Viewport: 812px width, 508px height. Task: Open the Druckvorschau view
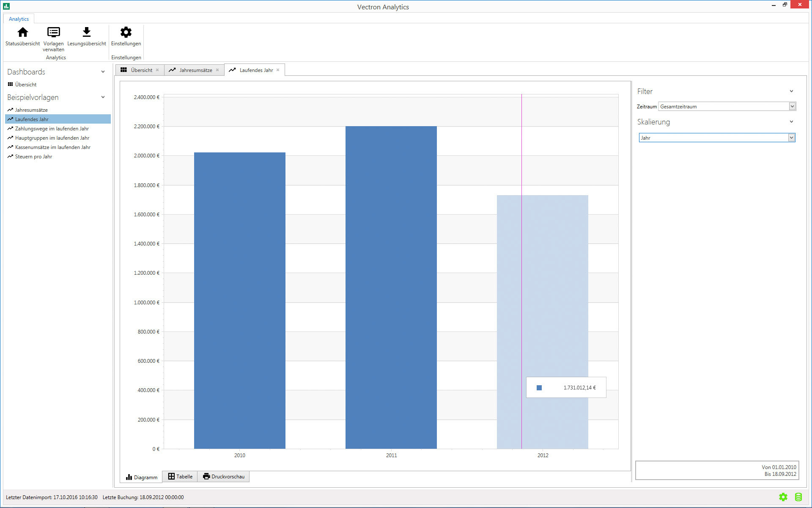[x=224, y=477]
